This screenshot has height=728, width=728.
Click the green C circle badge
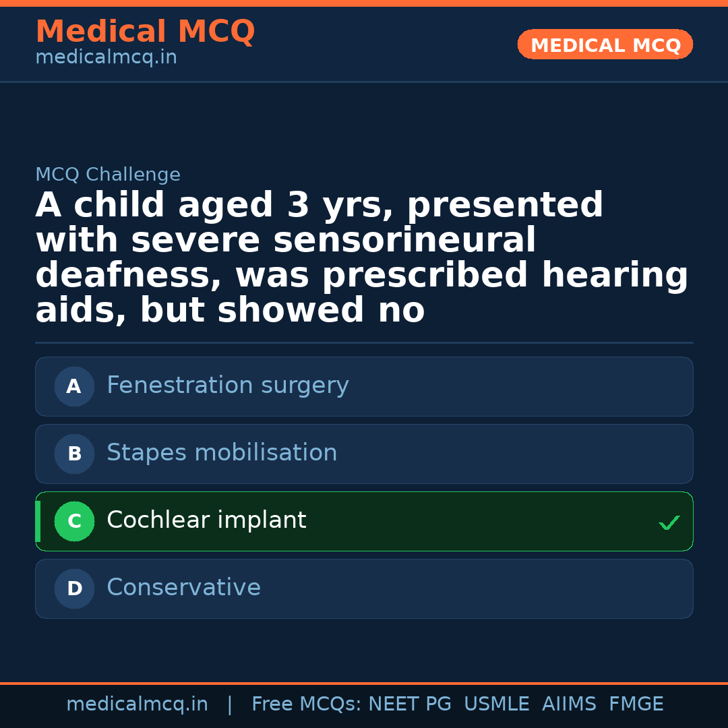74,521
